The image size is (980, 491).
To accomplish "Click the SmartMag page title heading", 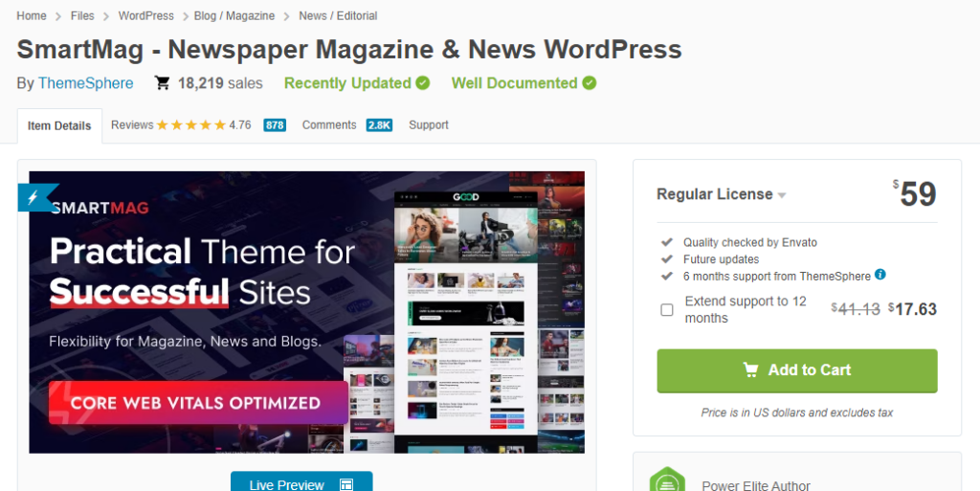I will (x=348, y=50).
